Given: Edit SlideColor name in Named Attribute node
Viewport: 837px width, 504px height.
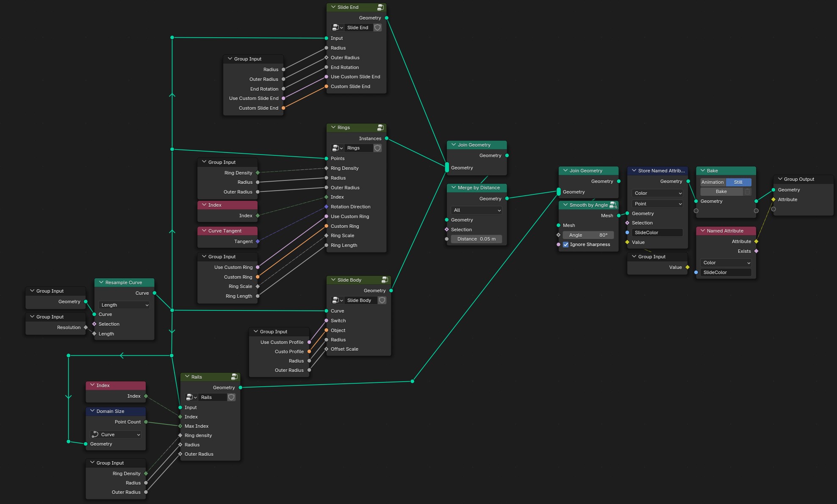Looking at the screenshot, I should [x=726, y=272].
